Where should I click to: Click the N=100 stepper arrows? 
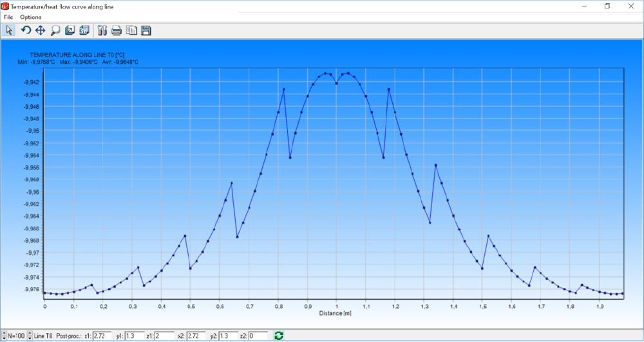click(x=5, y=336)
